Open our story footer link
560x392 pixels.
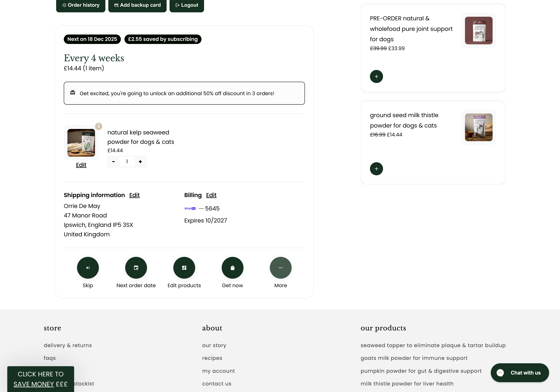tap(214, 345)
